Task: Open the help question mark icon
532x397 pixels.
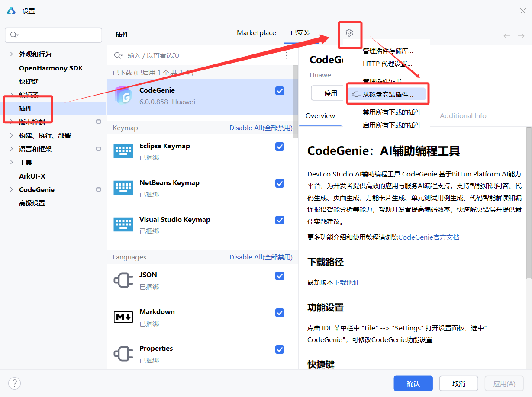Action: 15,383
